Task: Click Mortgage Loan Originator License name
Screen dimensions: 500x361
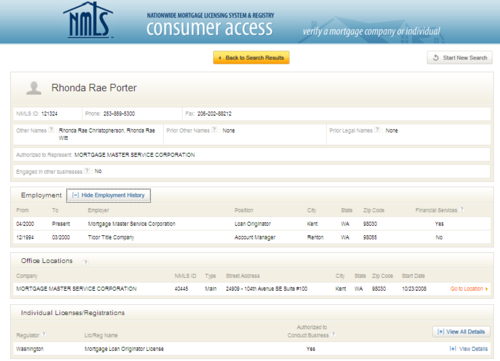Action: tap(124, 349)
